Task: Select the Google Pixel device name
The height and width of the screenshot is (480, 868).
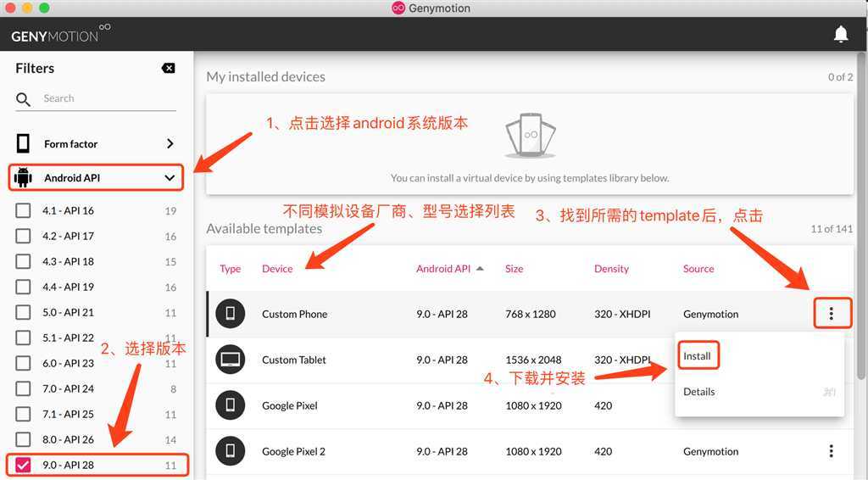Action: 290,406
